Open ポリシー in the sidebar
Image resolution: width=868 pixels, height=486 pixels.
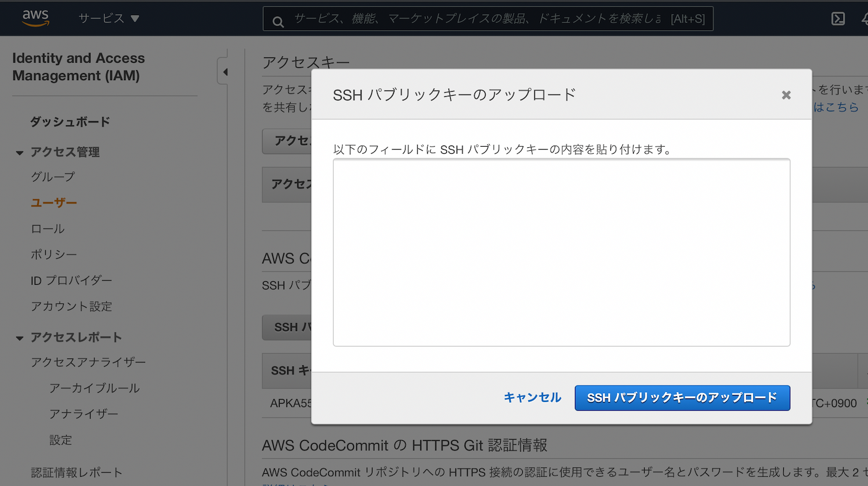tap(53, 254)
